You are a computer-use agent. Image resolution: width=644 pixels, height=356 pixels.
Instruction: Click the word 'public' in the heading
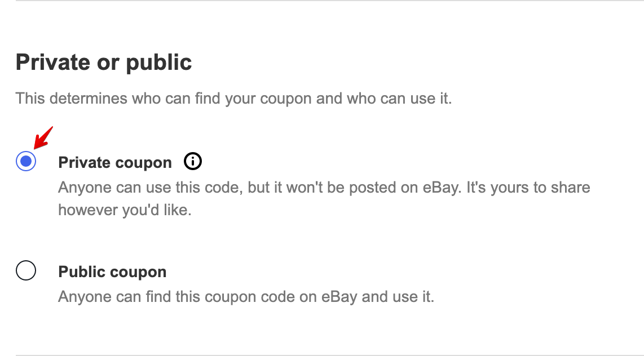158,63
